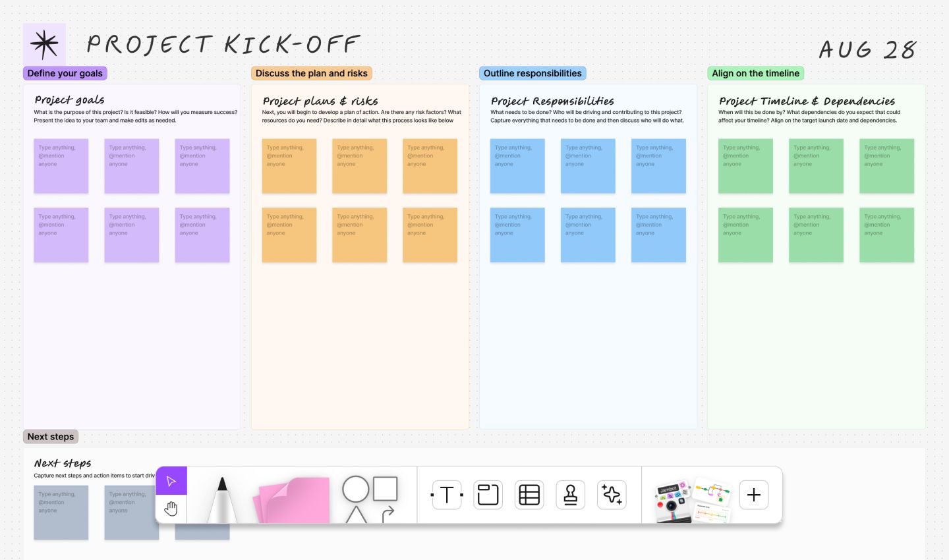Screen dimensions: 949x560
Task: Click the 'AUG 28' date text
Action: [x=868, y=48]
